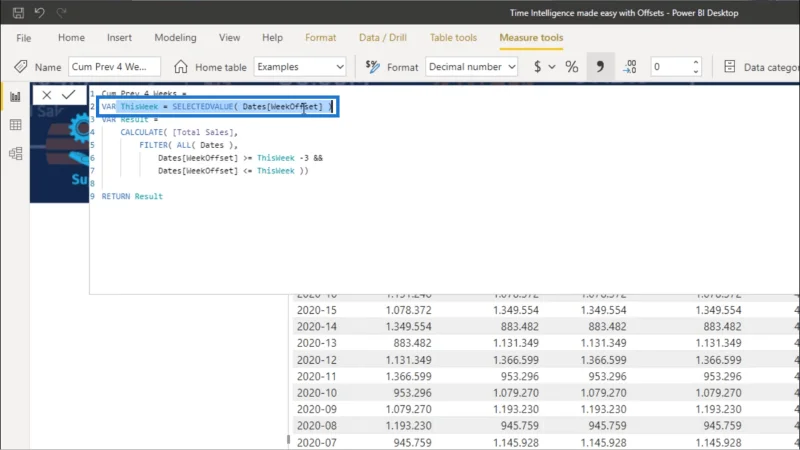Open Model view in sidebar
Image resolution: width=800 pixels, height=450 pixels.
pyautogui.click(x=15, y=153)
